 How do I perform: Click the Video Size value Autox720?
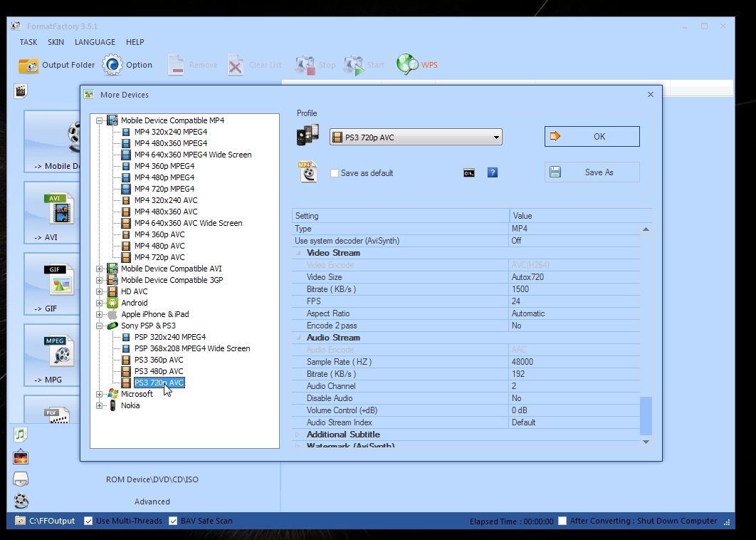[x=527, y=277]
